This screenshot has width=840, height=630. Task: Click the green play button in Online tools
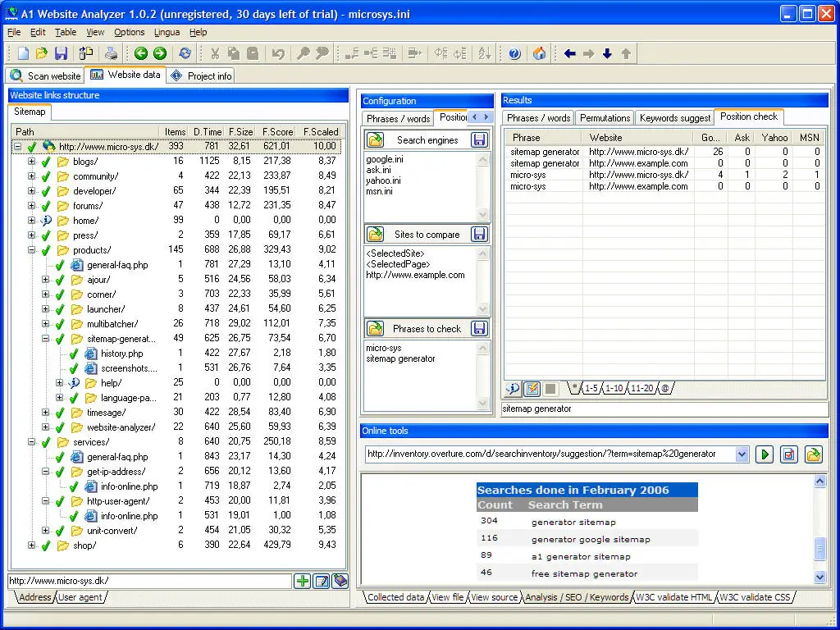[x=765, y=454]
